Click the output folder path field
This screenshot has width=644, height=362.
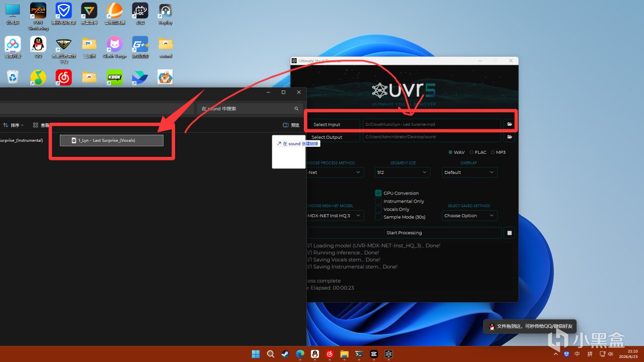pos(432,137)
